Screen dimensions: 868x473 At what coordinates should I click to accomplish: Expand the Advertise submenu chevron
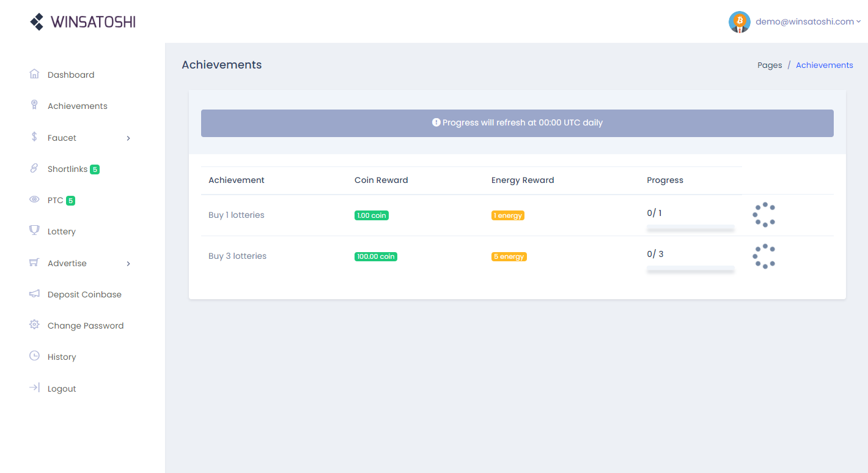pyautogui.click(x=128, y=264)
